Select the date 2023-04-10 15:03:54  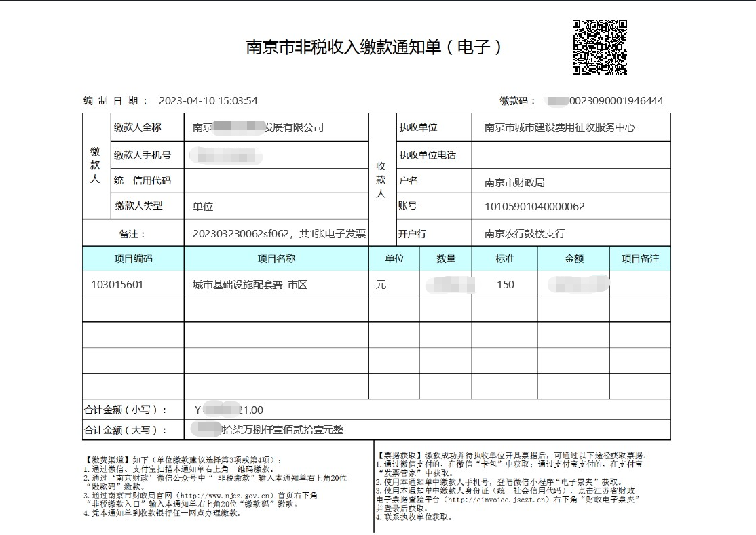(x=208, y=101)
